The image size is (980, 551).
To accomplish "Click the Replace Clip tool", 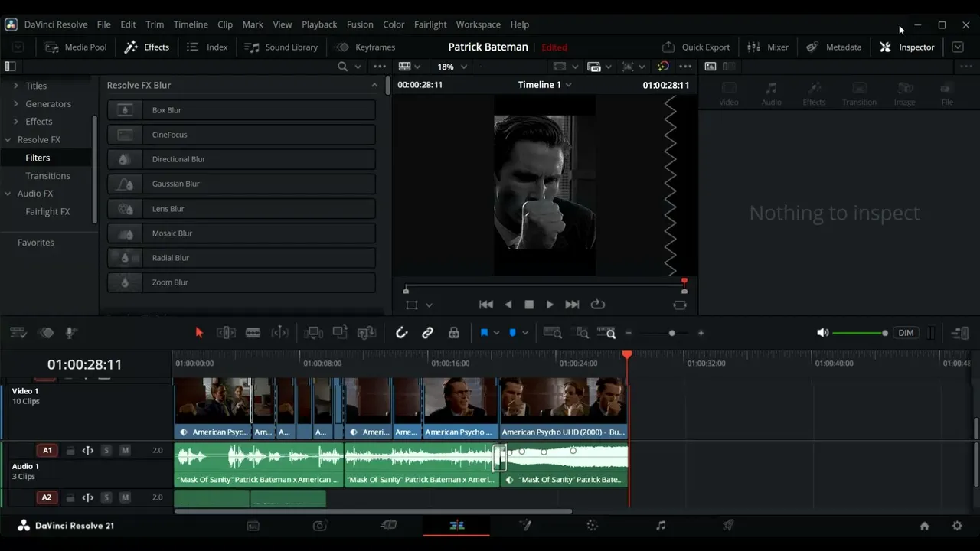I will point(367,333).
